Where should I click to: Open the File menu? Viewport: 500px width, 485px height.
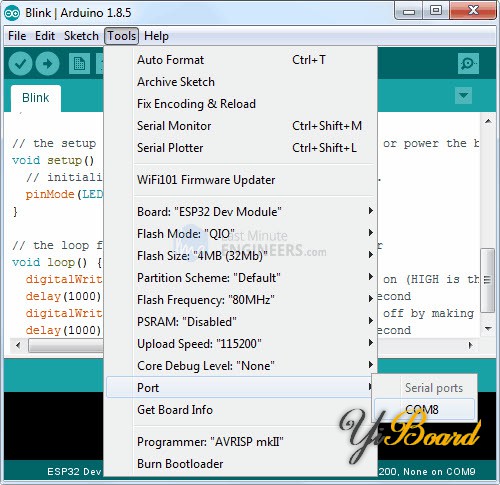(17, 36)
